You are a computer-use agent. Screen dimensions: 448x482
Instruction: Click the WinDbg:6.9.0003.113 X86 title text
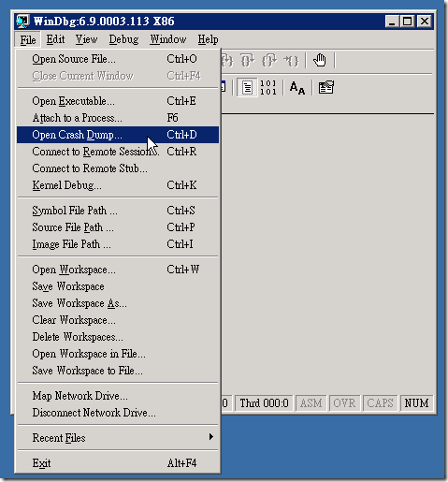tap(104, 22)
